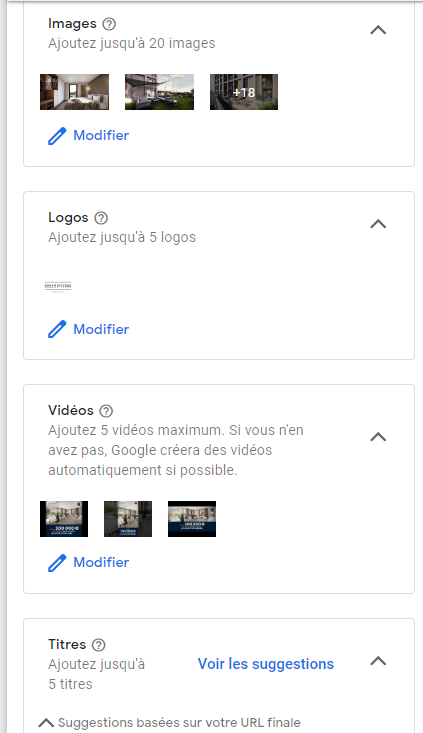Screen dimensions: 423x733
Task: Open help icon next to Vidéos heading
Action: tap(106, 411)
